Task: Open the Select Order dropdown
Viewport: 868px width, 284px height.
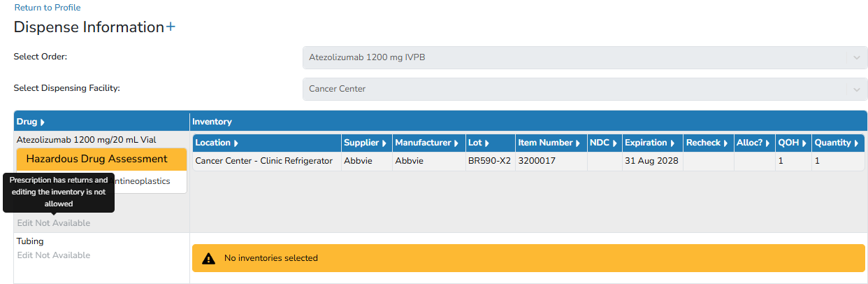Action: (x=585, y=57)
